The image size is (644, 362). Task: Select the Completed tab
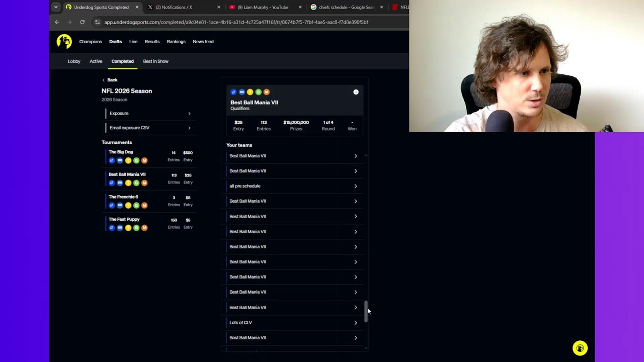(x=123, y=61)
